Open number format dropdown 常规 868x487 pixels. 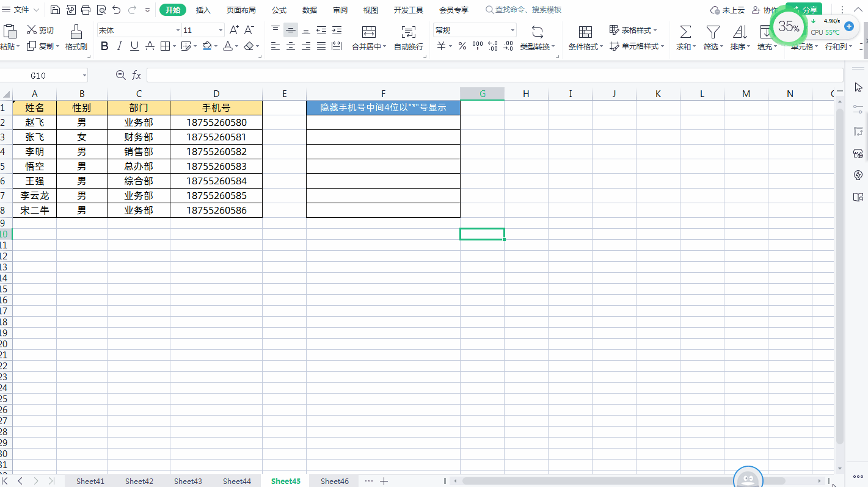(512, 30)
